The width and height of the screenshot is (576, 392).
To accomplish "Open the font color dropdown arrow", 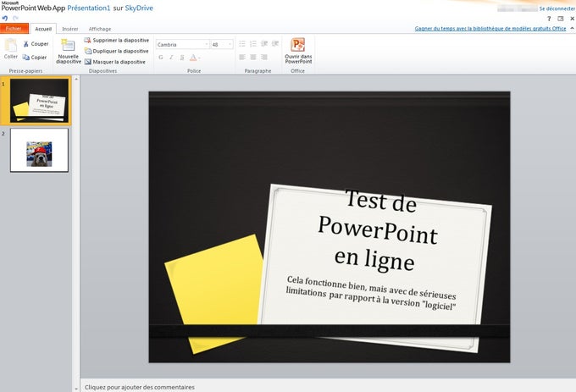I will point(199,58).
